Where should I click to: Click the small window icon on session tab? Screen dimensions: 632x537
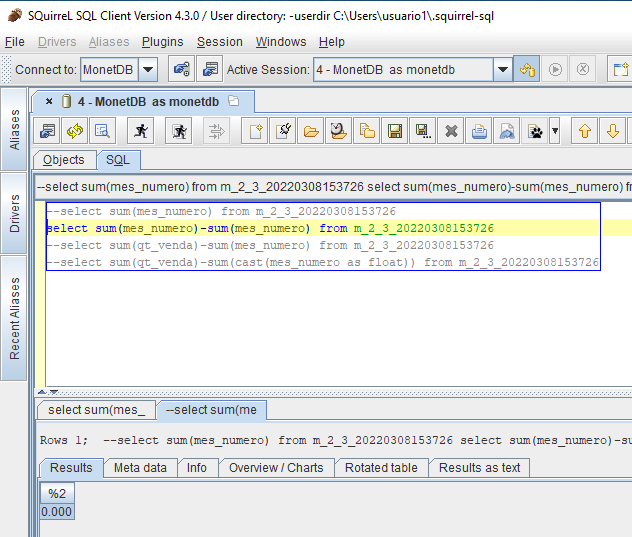233,100
